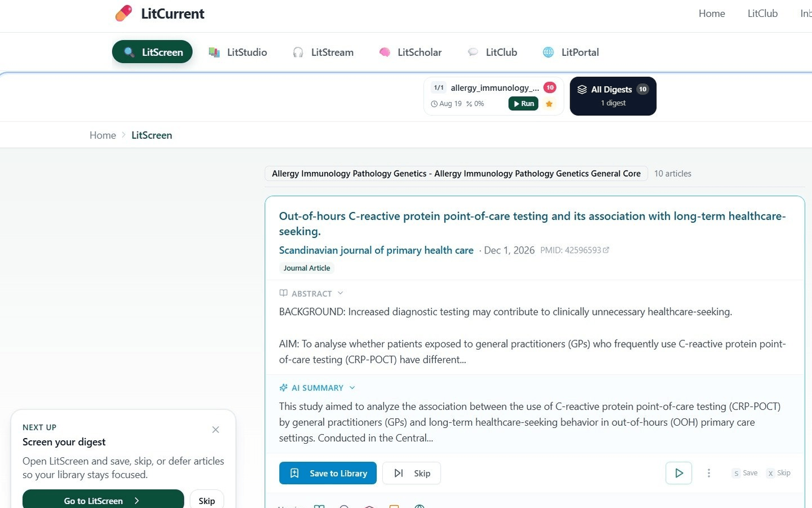Viewport: 812px width, 508px height.
Task: Skip the Next Up onboarding step
Action: point(207,500)
